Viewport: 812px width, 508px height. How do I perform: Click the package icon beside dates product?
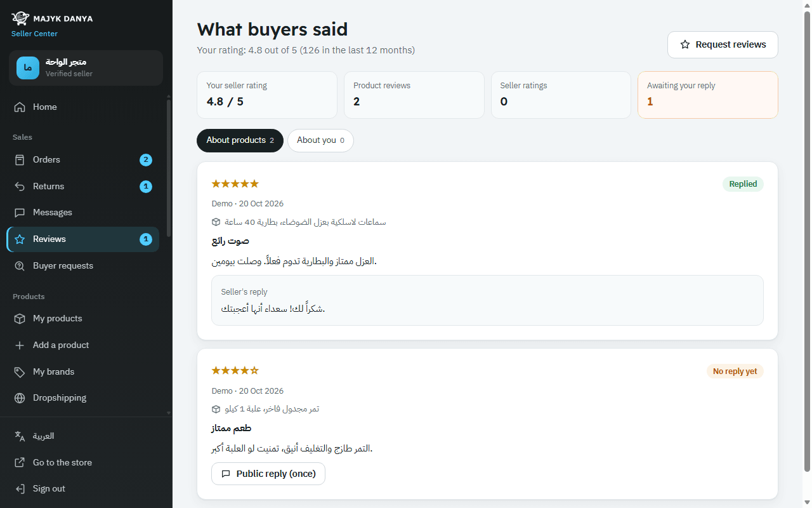216,409
